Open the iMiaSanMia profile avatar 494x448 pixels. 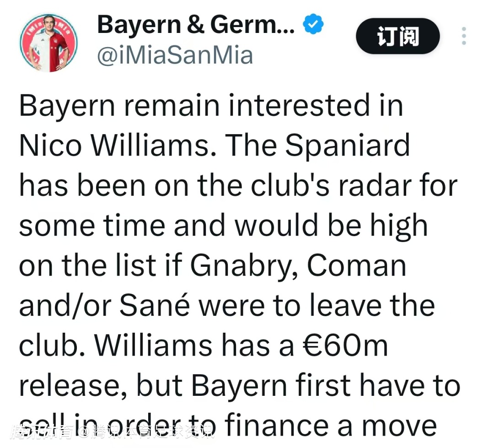click(48, 43)
